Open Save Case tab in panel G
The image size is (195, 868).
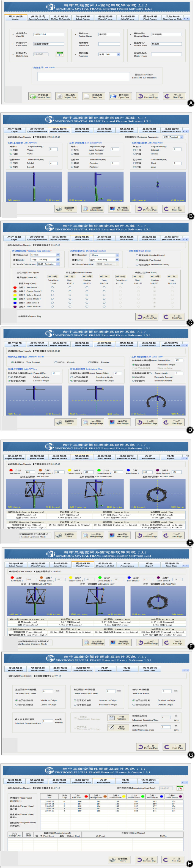tap(149, 669)
